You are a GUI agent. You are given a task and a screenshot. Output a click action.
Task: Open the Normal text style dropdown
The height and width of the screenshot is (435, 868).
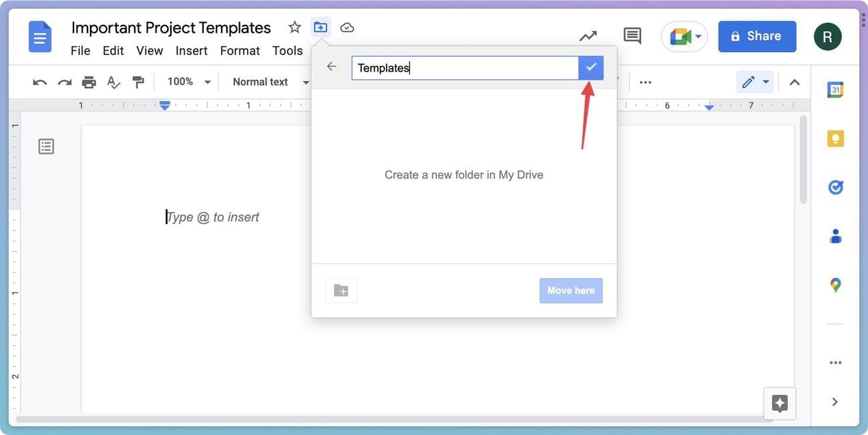(270, 82)
